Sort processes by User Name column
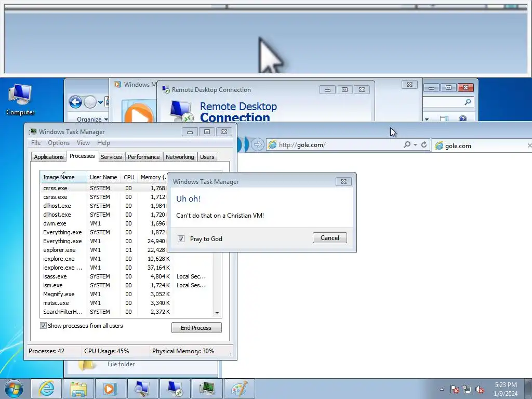532x399 pixels. (103, 177)
